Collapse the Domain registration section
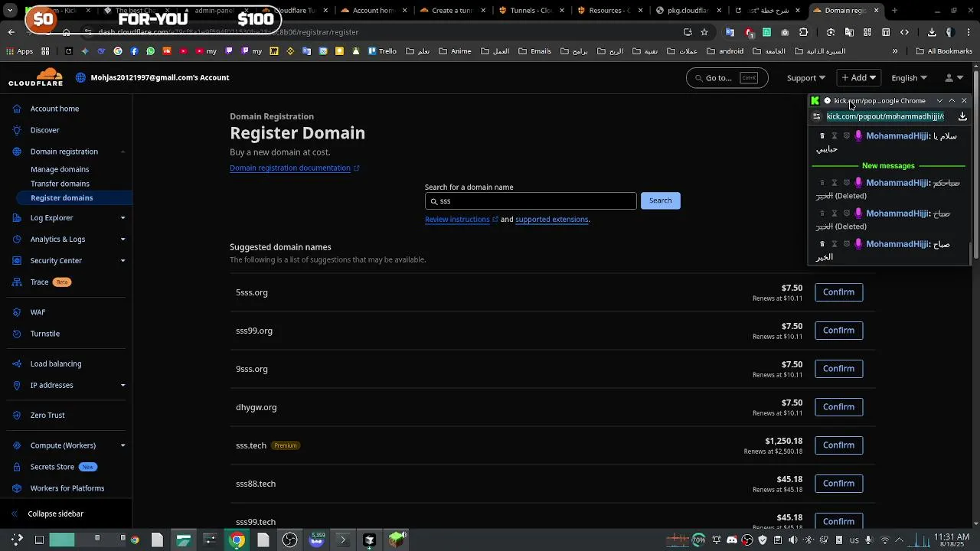This screenshot has width=980, height=551. tap(122, 152)
